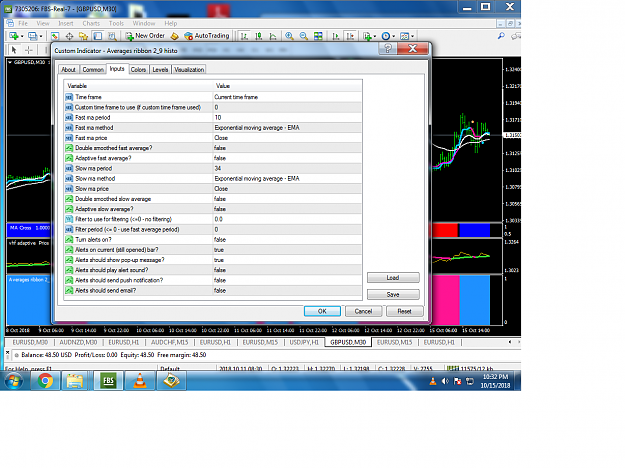Expand new chart dropdown arrow
The height and width of the screenshot is (468, 625).
point(22,36)
